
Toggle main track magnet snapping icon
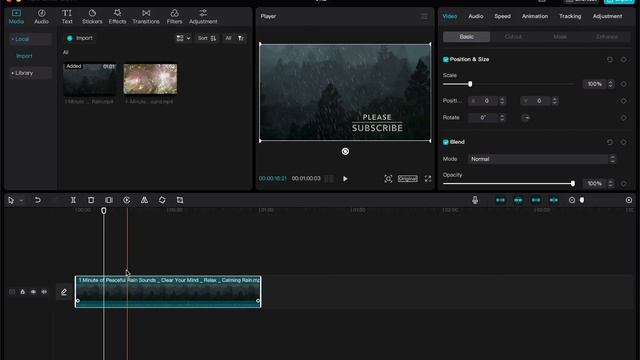(500, 200)
